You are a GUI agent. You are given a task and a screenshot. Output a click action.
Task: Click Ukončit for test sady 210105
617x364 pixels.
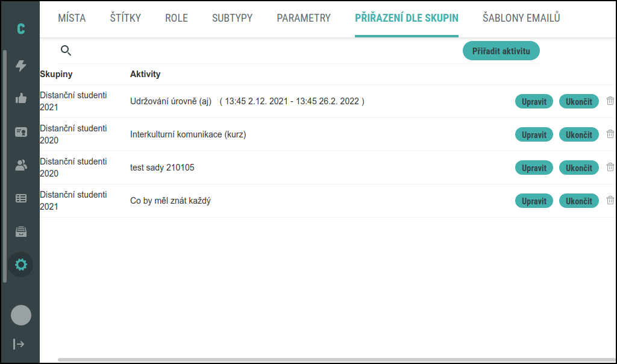[579, 168]
